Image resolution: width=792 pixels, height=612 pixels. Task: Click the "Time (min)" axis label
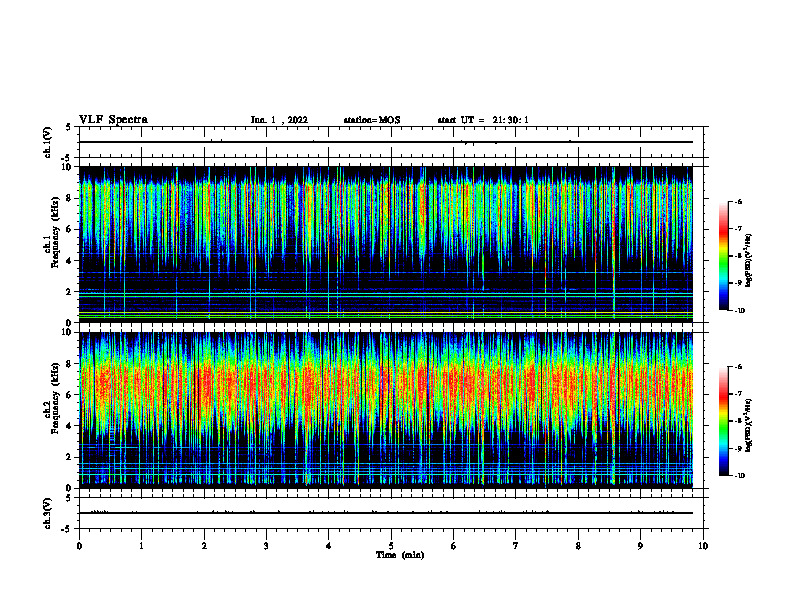[400, 555]
